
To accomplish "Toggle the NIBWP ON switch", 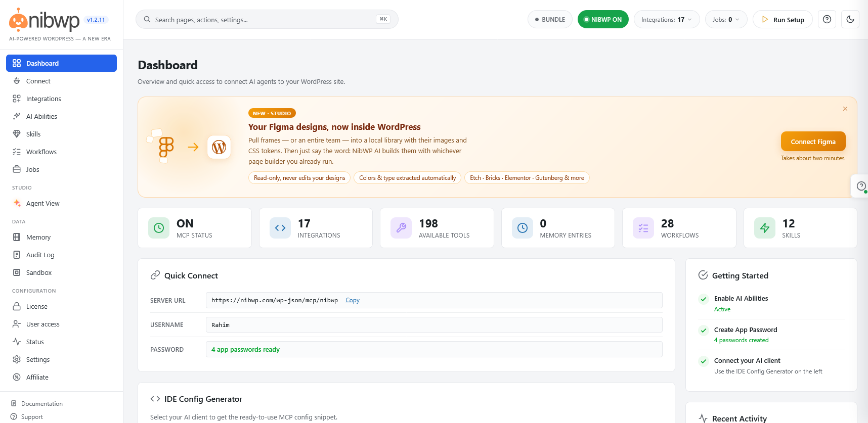I will coord(603,20).
